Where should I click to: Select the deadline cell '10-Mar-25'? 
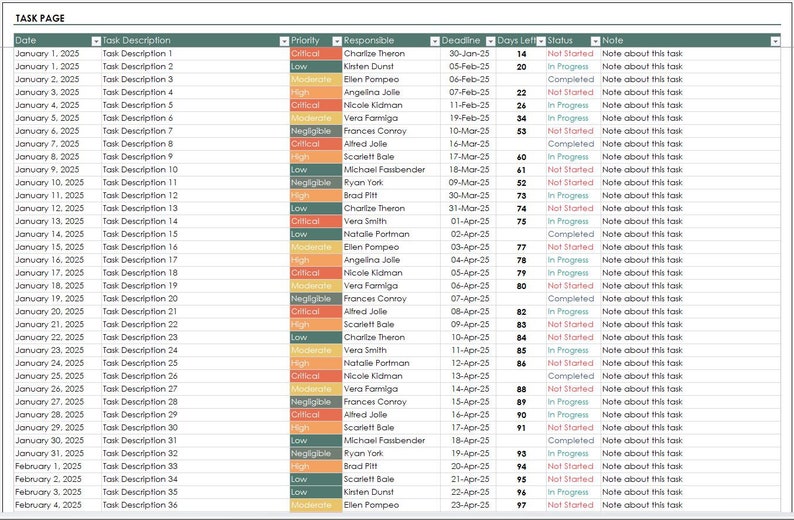tap(468, 131)
